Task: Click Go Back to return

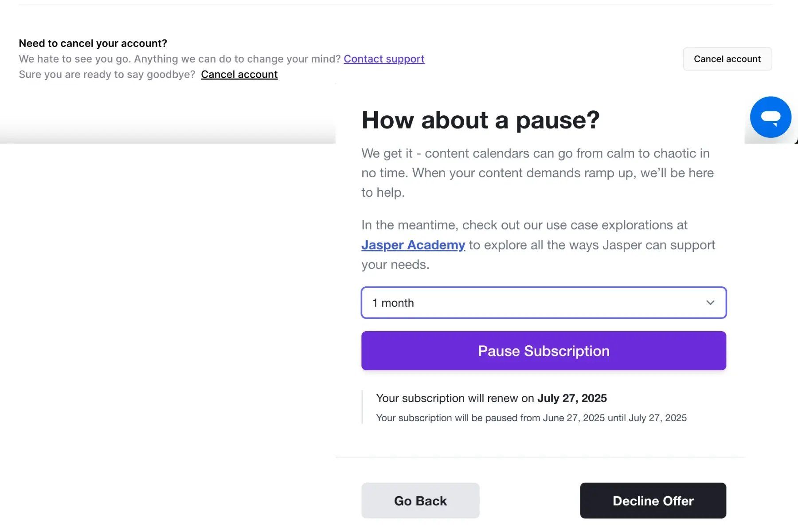Action: tap(420, 500)
